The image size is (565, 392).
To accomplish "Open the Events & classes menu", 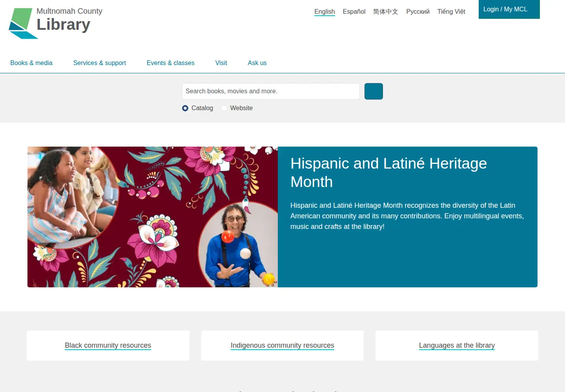I will point(171,63).
